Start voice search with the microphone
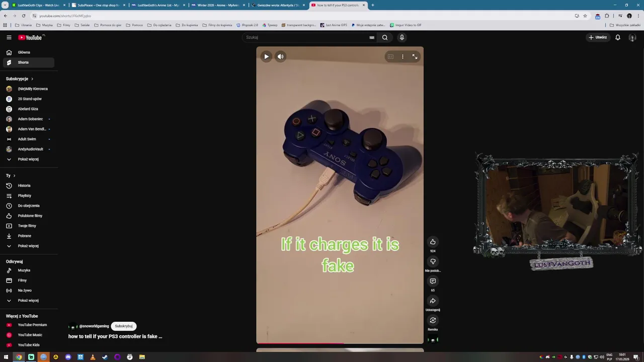The width and height of the screenshot is (644, 362). [401, 37]
